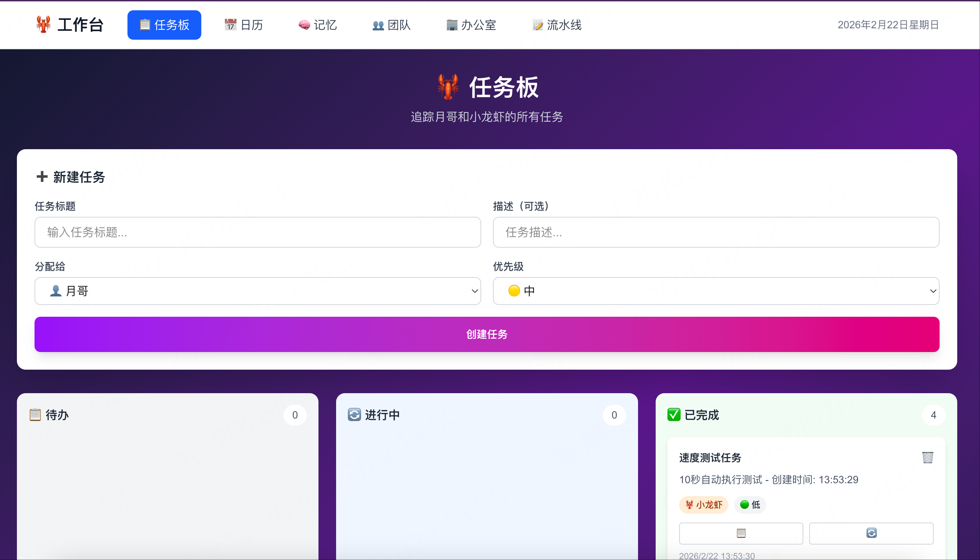Click the 小龙虾 assignee tag on task
Screen dimensions: 980x560
coord(703,505)
